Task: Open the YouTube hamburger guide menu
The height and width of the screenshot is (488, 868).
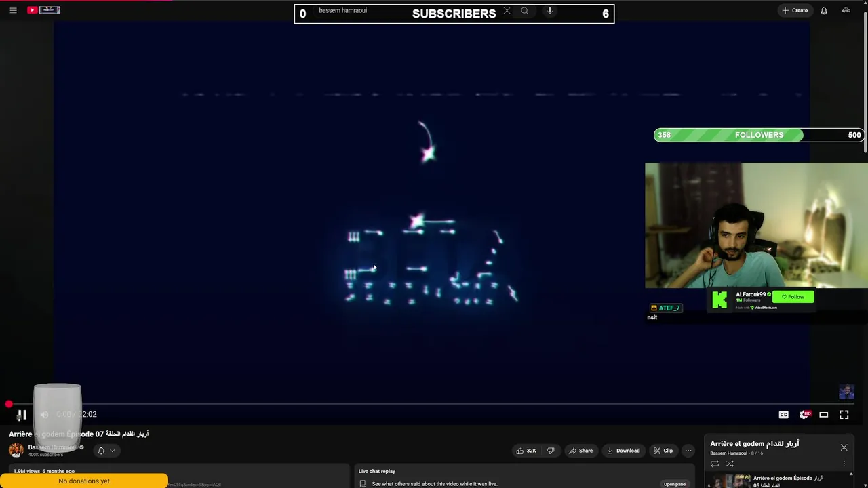Action: point(13,10)
